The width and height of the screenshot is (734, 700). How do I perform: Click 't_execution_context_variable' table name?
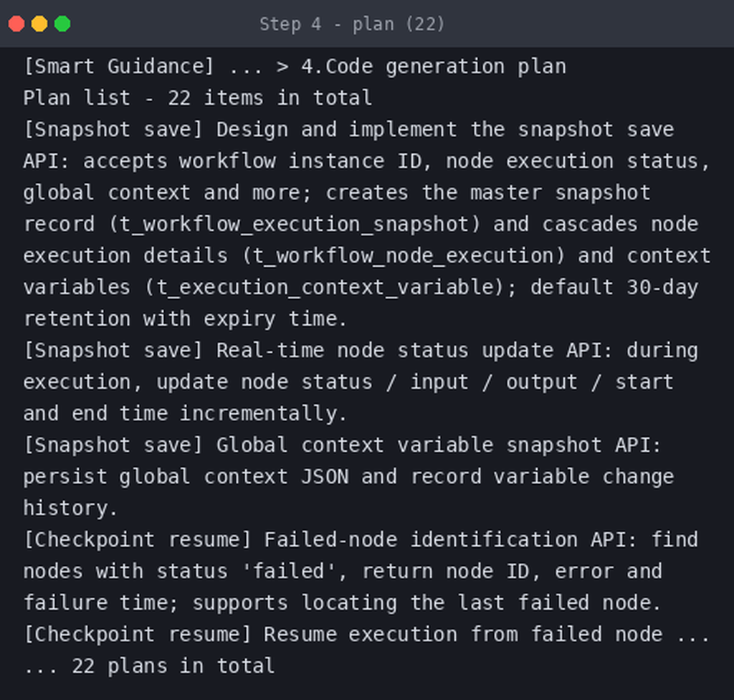pos(325,287)
